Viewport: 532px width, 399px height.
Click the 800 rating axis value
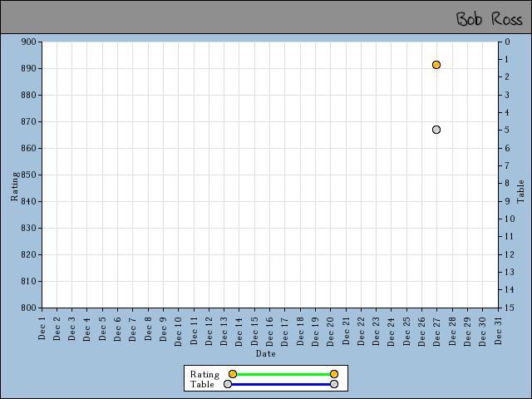(x=28, y=308)
